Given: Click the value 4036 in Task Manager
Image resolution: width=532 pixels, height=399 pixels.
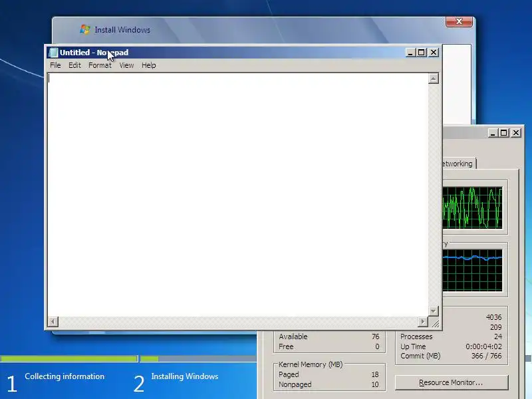Looking at the screenshot, I should pyautogui.click(x=493, y=317).
